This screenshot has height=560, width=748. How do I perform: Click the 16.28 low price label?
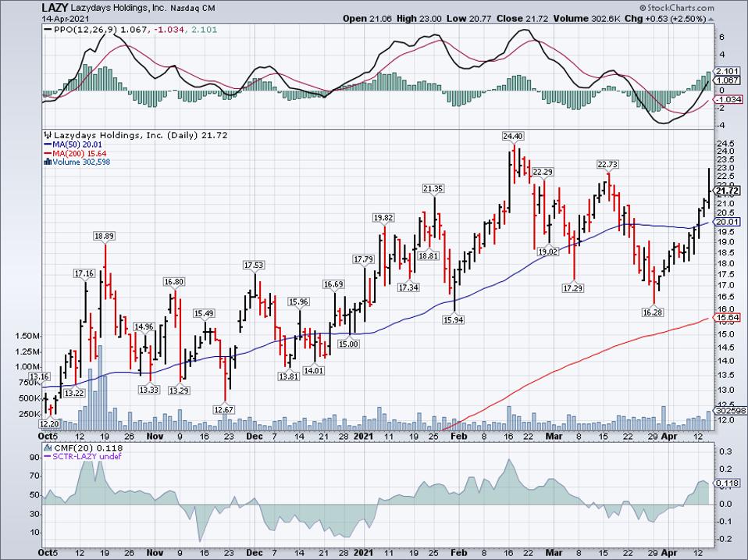pyautogui.click(x=653, y=312)
